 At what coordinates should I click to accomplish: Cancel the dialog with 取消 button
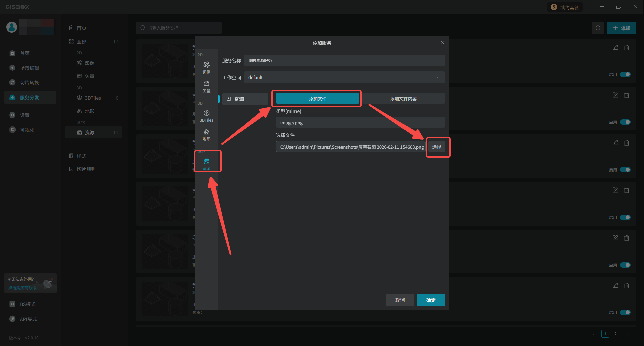pyautogui.click(x=400, y=300)
